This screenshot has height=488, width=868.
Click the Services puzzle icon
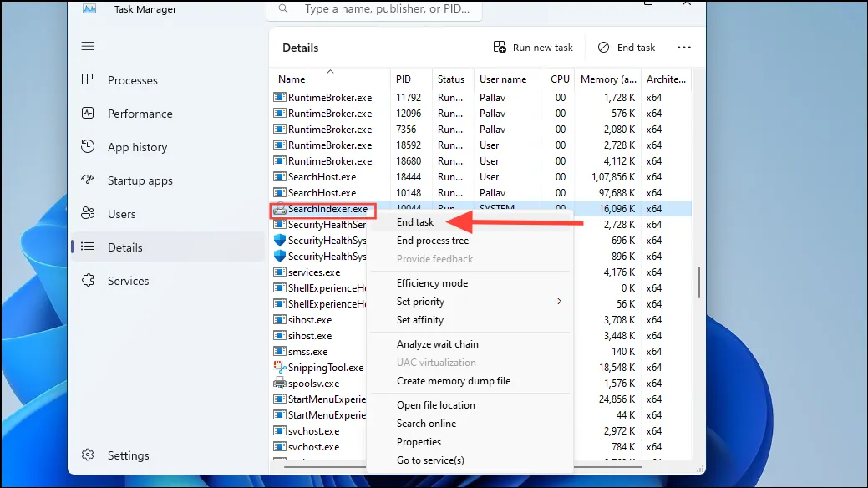(x=88, y=280)
